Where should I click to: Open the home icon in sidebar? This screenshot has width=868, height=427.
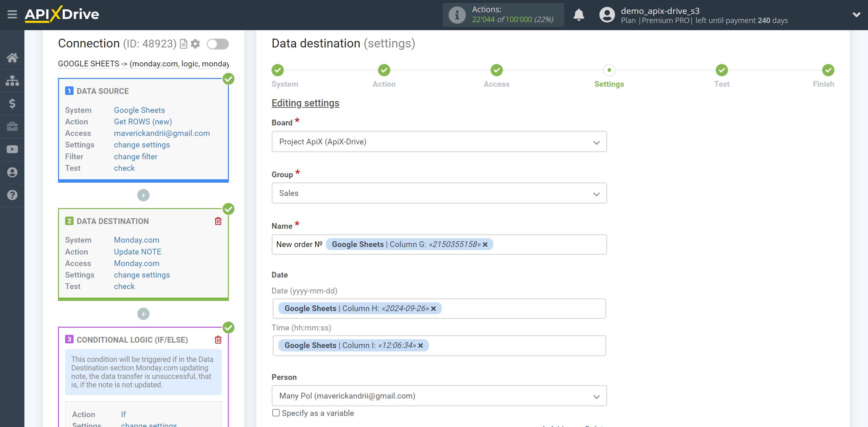click(12, 58)
